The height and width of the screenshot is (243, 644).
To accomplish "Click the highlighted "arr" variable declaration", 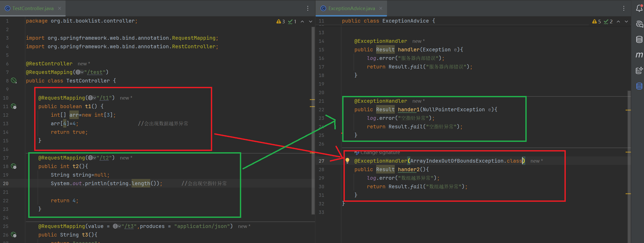I will [x=74, y=115].
